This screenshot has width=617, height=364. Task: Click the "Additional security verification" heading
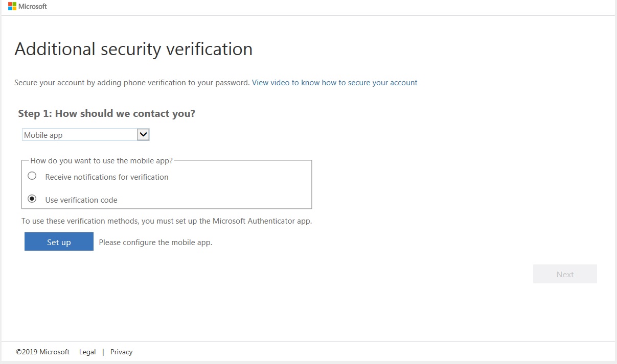point(133,49)
